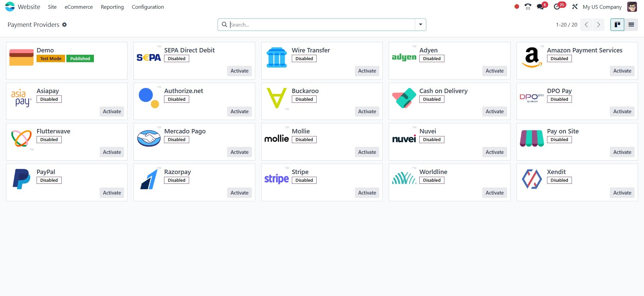Activate the Adyen provider
Image resolution: width=644 pixels, height=296 pixels.
click(495, 71)
